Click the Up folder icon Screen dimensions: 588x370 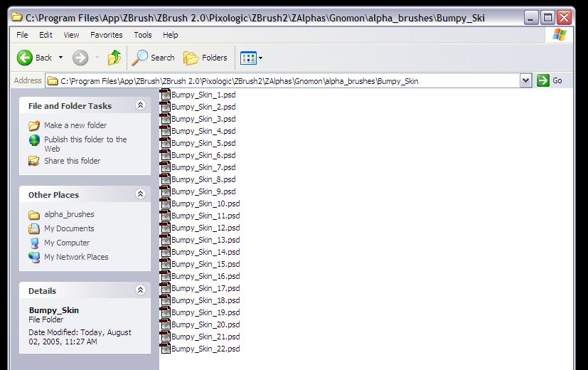(114, 58)
